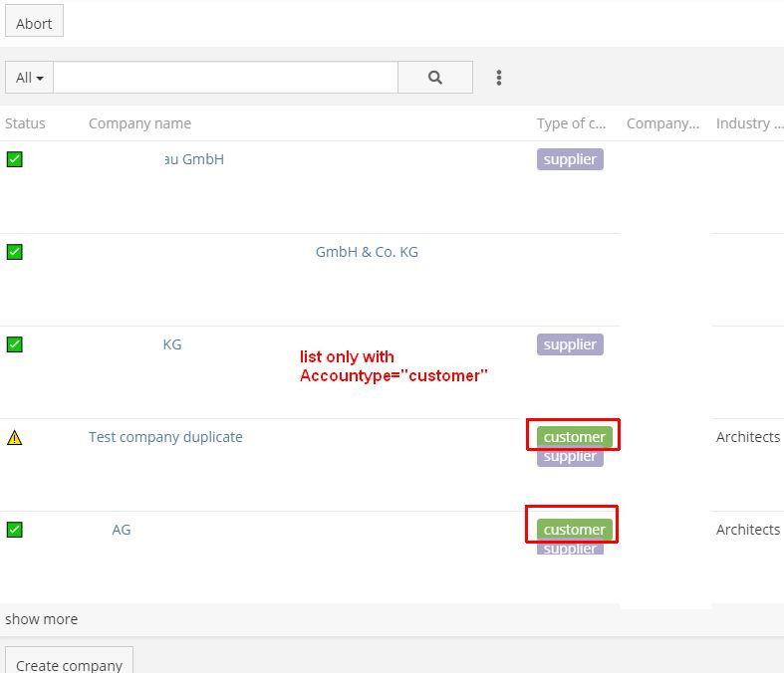Sort by Company name column header
The width and height of the screenshot is (784, 673).
pyautogui.click(x=139, y=123)
